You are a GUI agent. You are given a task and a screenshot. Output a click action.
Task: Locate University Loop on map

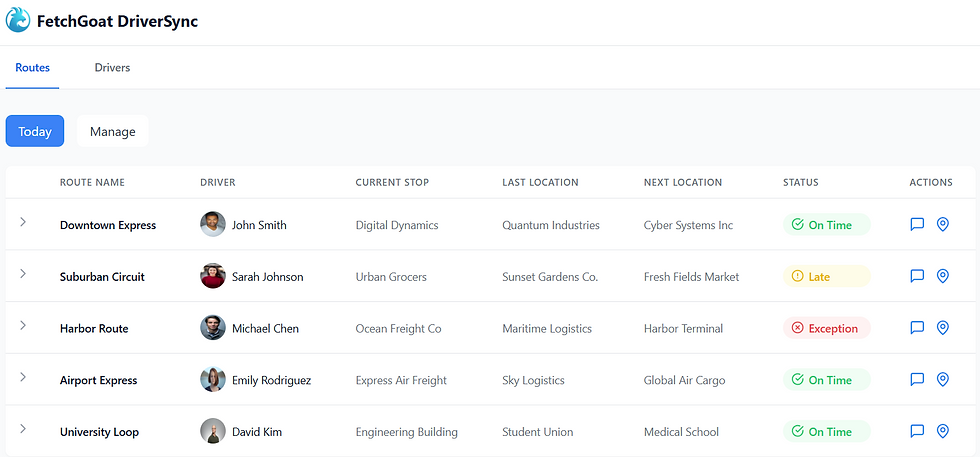(942, 431)
